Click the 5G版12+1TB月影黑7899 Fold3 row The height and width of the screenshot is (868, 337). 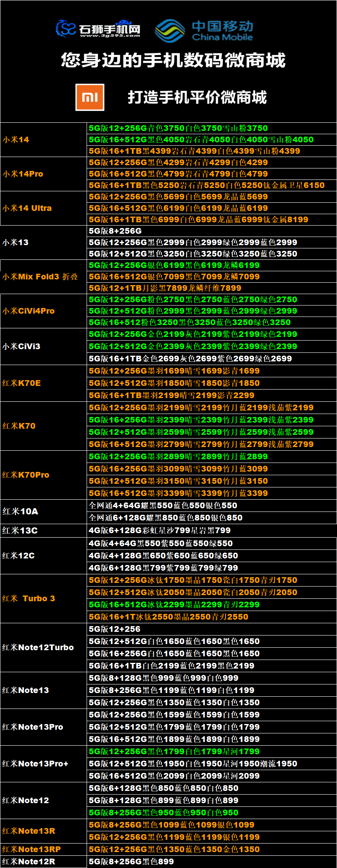[x=165, y=288]
